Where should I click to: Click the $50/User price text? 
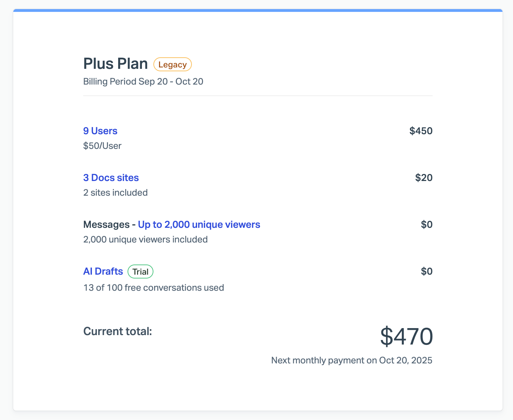click(102, 146)
